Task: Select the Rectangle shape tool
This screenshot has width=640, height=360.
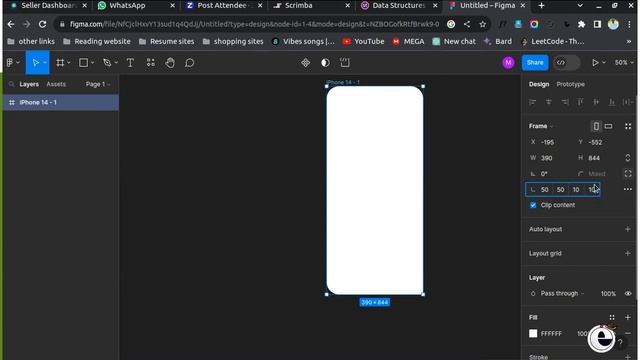Action: click(83, 62)
